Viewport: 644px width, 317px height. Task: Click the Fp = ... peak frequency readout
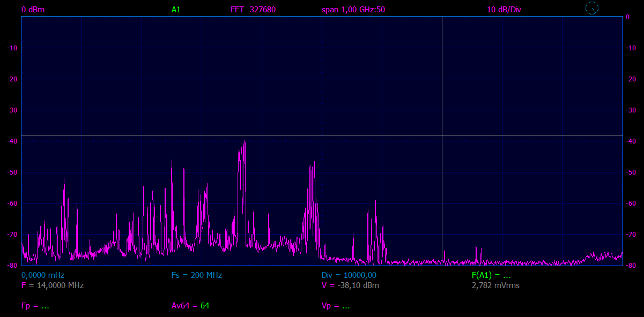tap(35, 306)
